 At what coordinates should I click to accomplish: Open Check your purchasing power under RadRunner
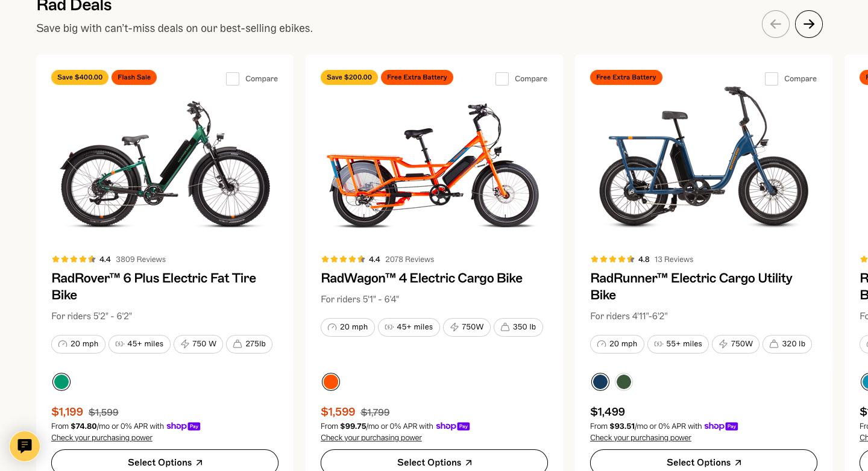pos(640,437)
